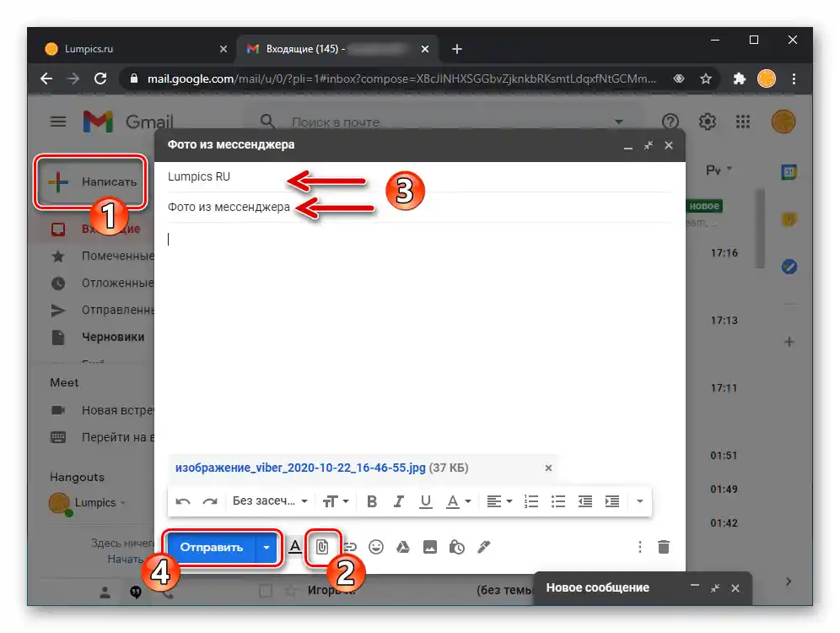Expand the send options arrow
The width and height of the screenshot is (840, 633).
click(x=267, y=547)
